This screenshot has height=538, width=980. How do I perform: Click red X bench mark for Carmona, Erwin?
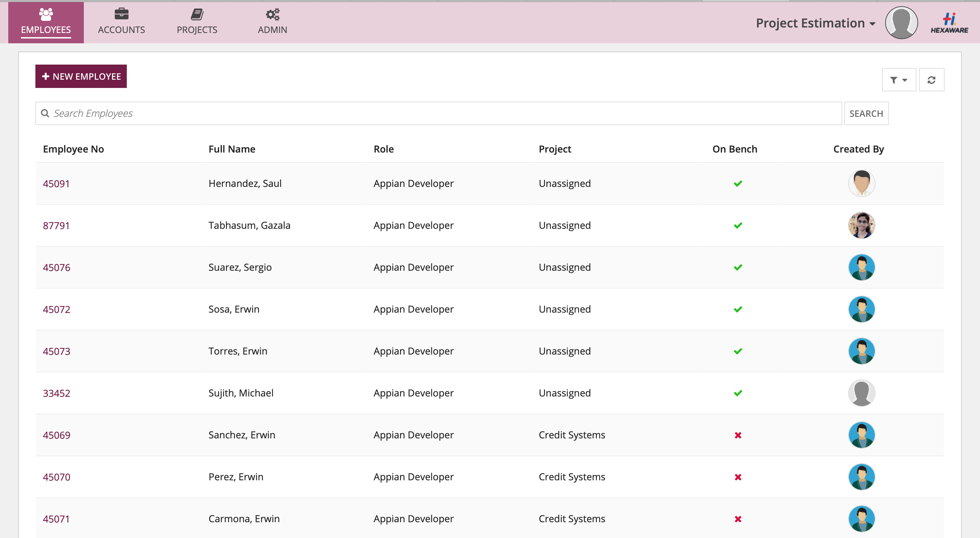tap(738, 519)
